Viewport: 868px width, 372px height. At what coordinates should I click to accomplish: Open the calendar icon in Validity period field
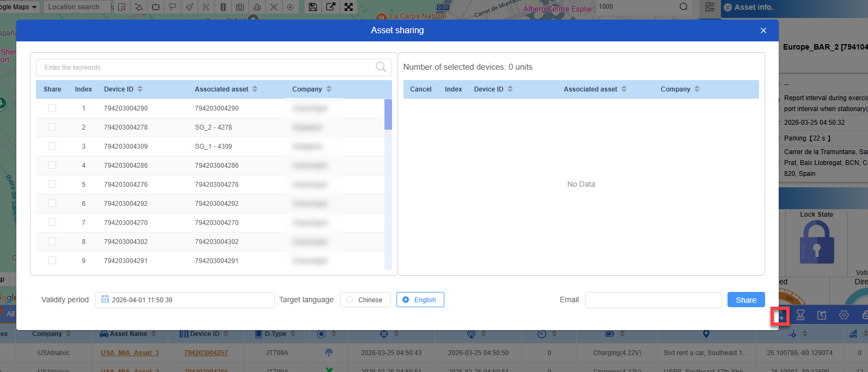click(x=105, y=300)
